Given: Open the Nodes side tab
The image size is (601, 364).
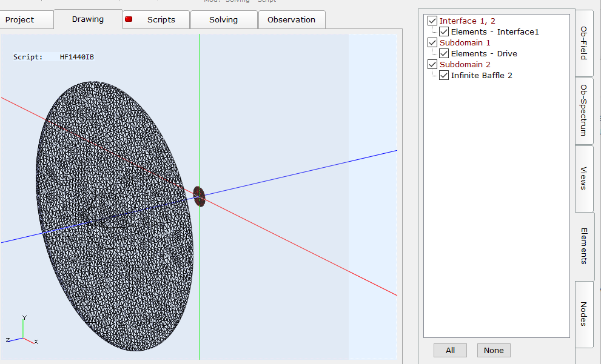Looking at the screenshot, I should coord(584,314).
